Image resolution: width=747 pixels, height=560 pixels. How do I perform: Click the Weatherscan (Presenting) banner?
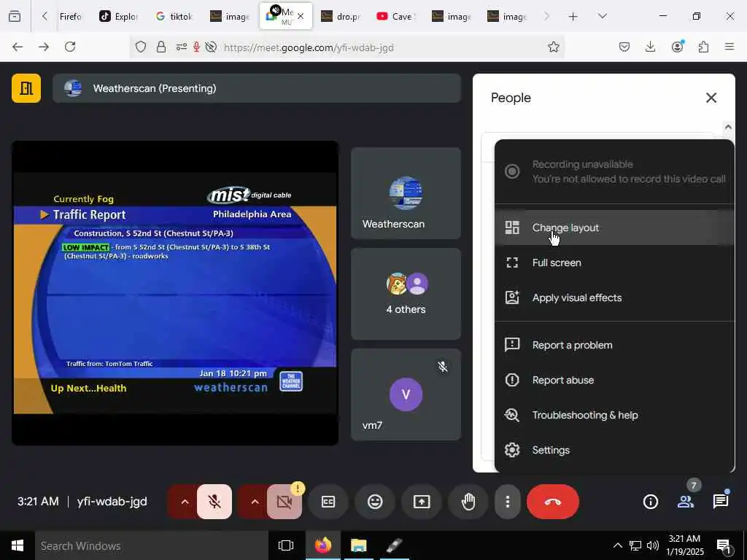click(x=257, y=88)
